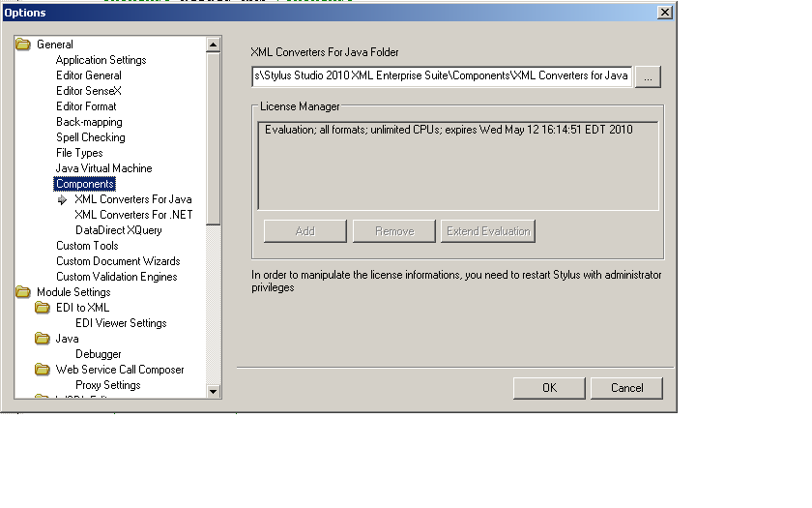Select Editor SenseX
The height and width of the screenshot is (508, 812).
(89, 91)
